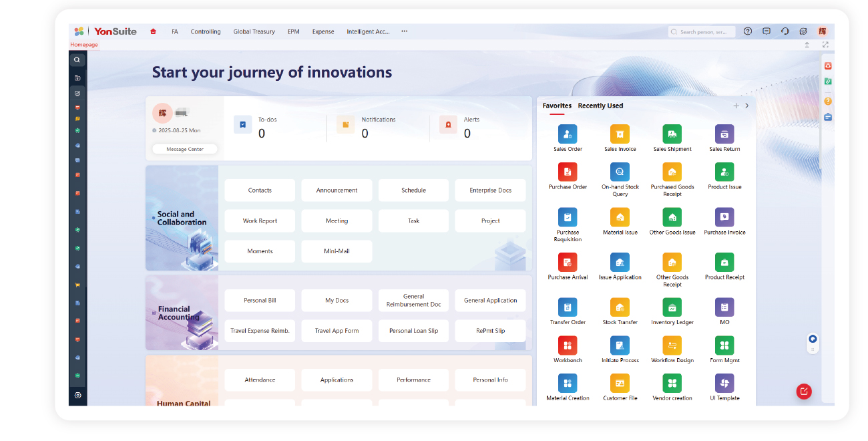Open the Message Center button
Screen dimensions: 868x441
point(185,149)
